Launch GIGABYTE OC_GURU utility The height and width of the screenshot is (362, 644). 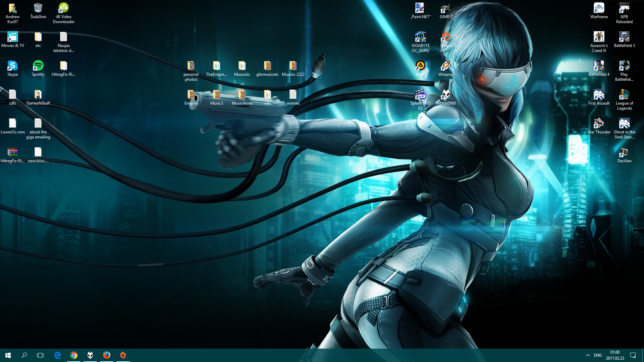(420, 42)
